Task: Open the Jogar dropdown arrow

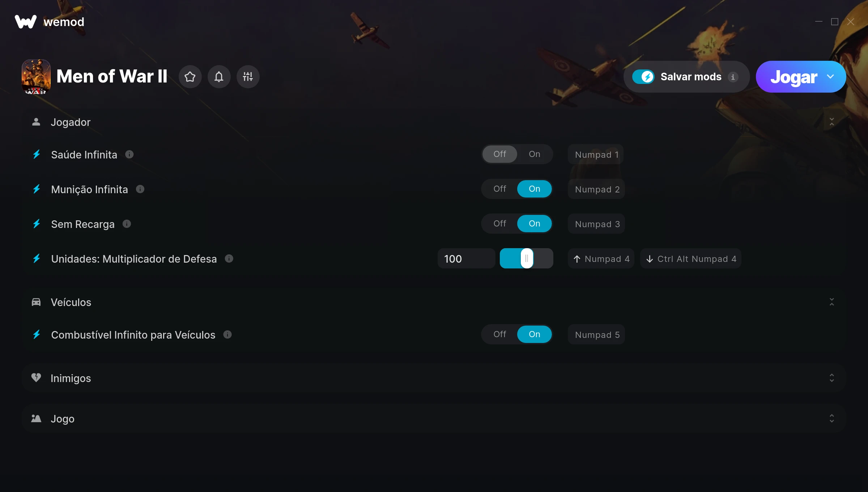Action: click(x=830, y=77)
